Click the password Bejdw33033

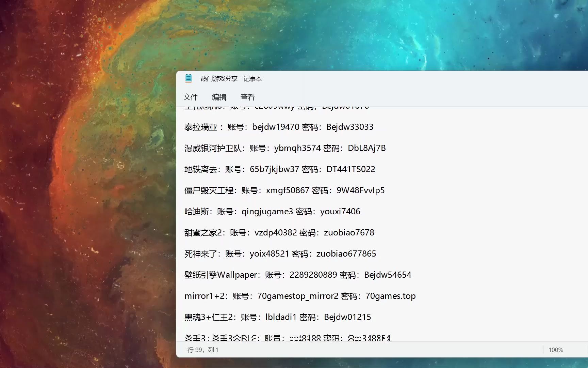click(x=350, y=127)
